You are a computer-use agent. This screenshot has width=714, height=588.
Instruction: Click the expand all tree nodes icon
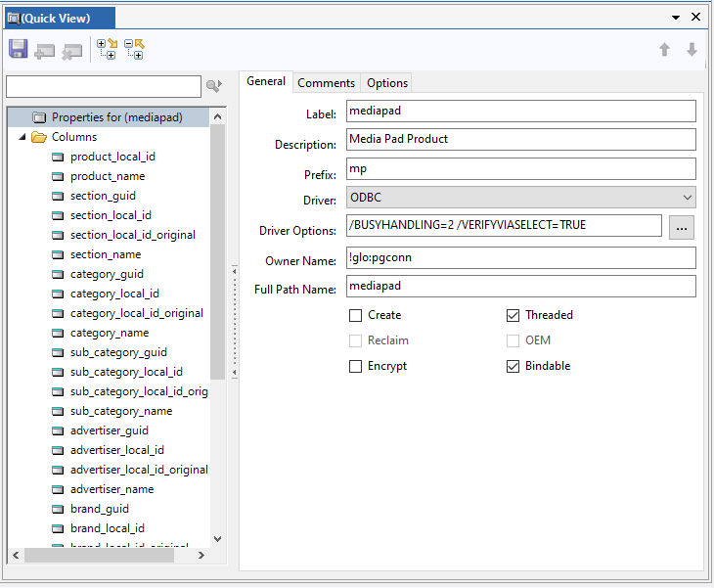(x=106, y=50)
